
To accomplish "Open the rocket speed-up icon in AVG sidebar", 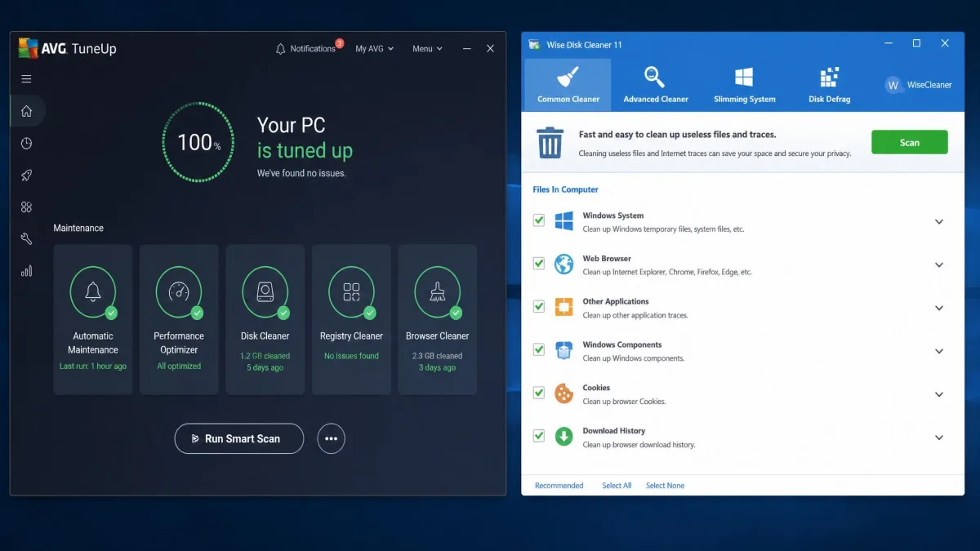I will [x=26, y=175].
